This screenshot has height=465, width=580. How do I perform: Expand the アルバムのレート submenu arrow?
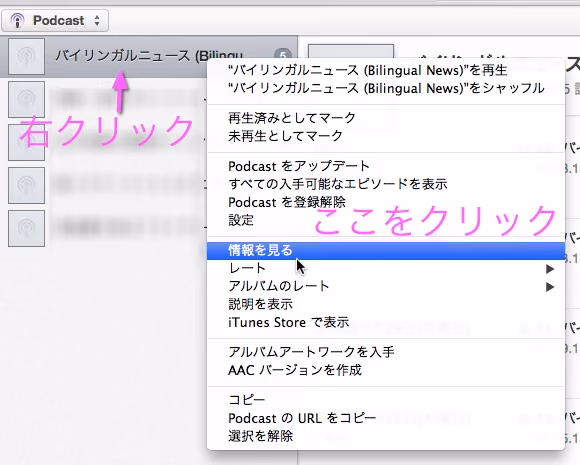point(550,287)
